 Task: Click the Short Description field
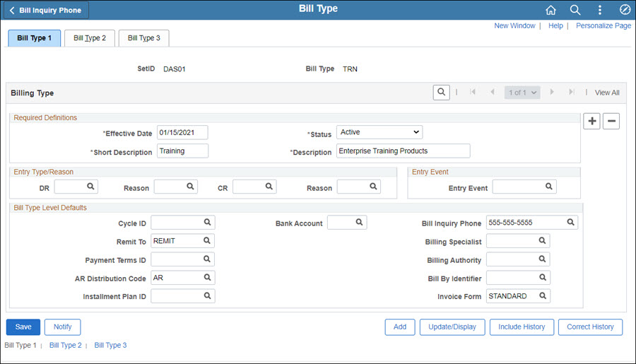point(182,151)
